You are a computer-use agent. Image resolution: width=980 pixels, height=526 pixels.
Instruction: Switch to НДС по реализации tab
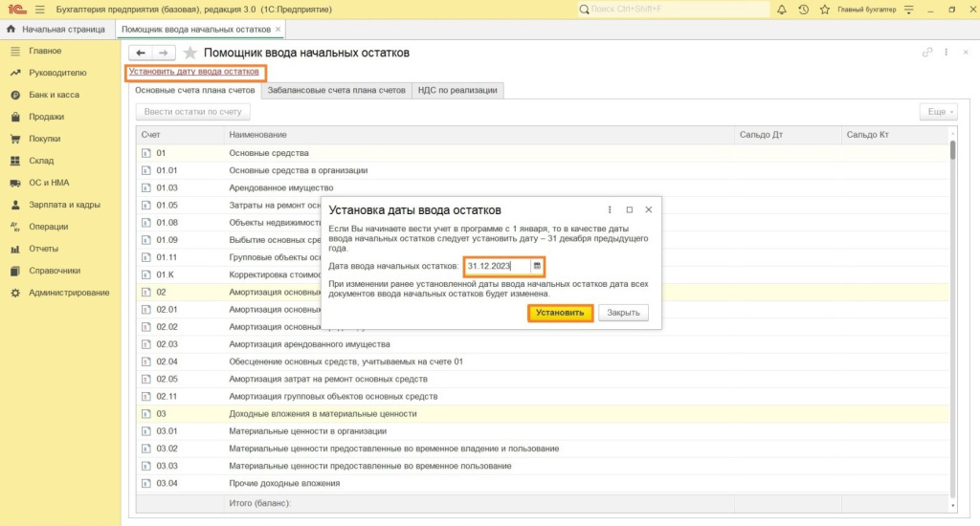(457, 90)
